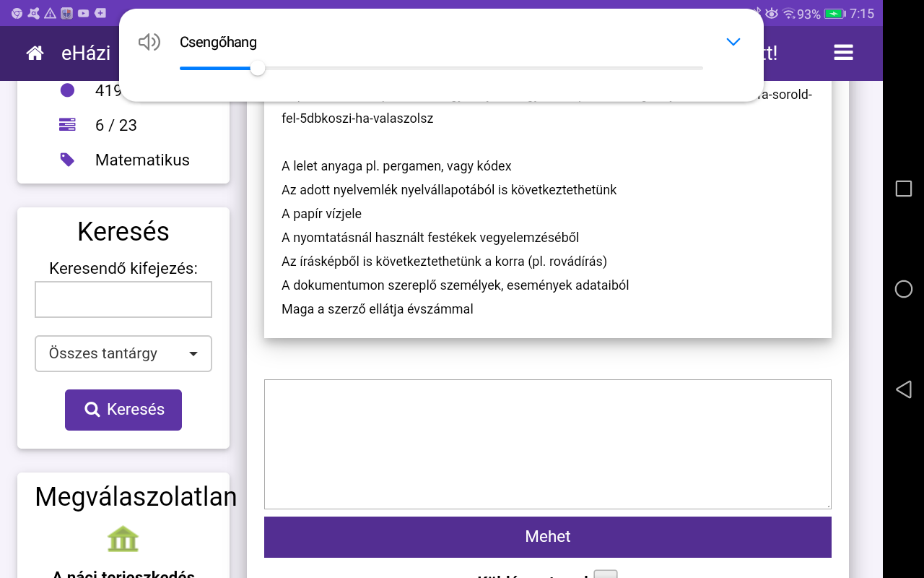
Task: Click the eHázi home icon
Action: 35,53
